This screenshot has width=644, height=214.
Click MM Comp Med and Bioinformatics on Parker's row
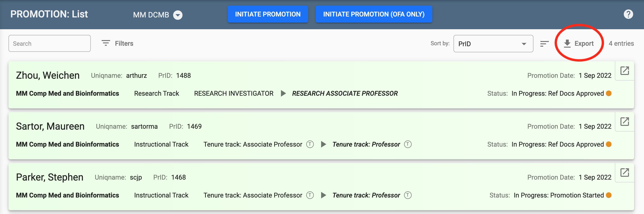pos(68,195)
